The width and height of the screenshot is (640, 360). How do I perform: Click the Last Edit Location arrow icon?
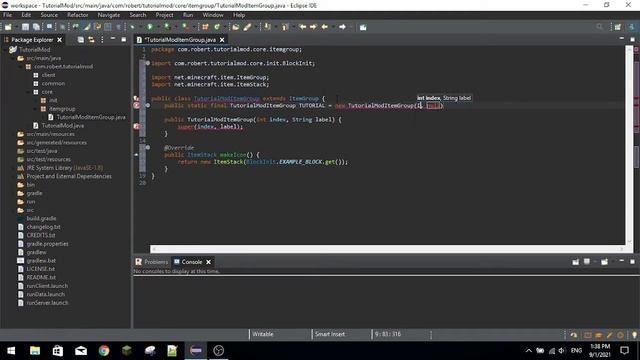[x=302, y=27]
